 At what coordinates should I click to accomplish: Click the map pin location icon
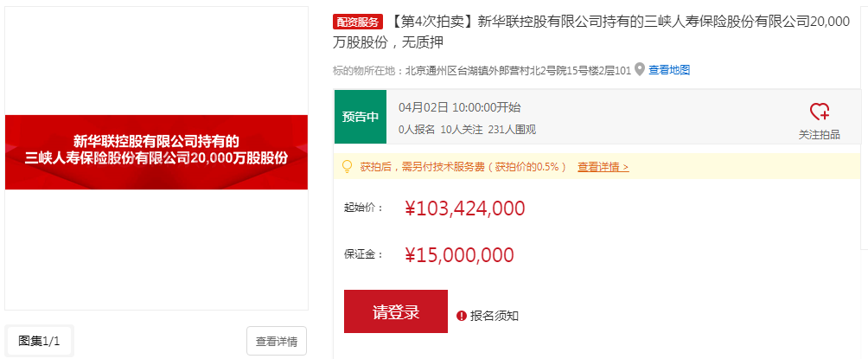[x=640, y=69]
